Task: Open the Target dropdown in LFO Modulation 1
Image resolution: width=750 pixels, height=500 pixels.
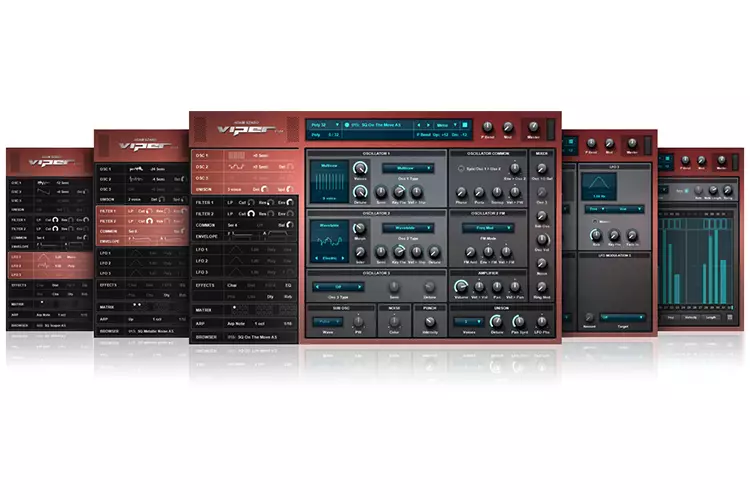Action: tap(622, 317)
